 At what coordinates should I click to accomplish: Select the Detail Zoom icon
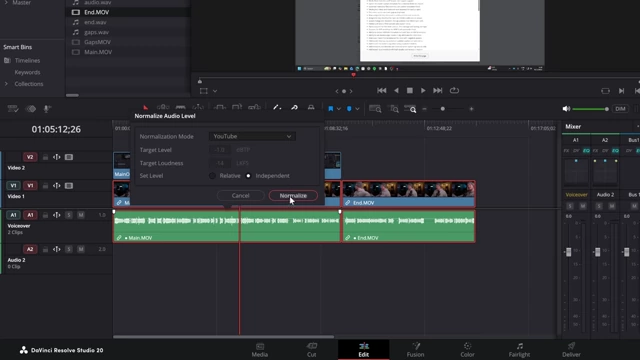tap(394, 109)
